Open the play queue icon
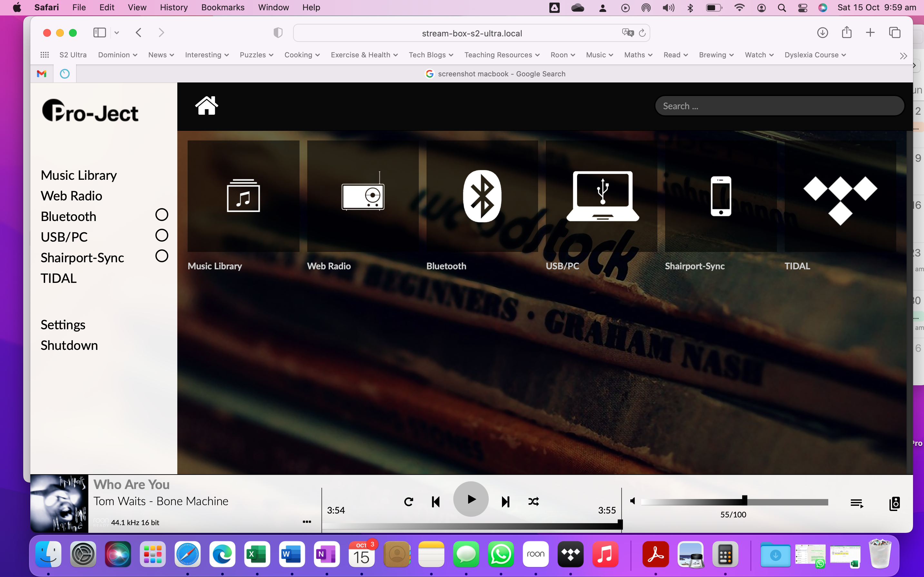Image resolution: width=924 pixels, height=577 pixels. [857, 503]
